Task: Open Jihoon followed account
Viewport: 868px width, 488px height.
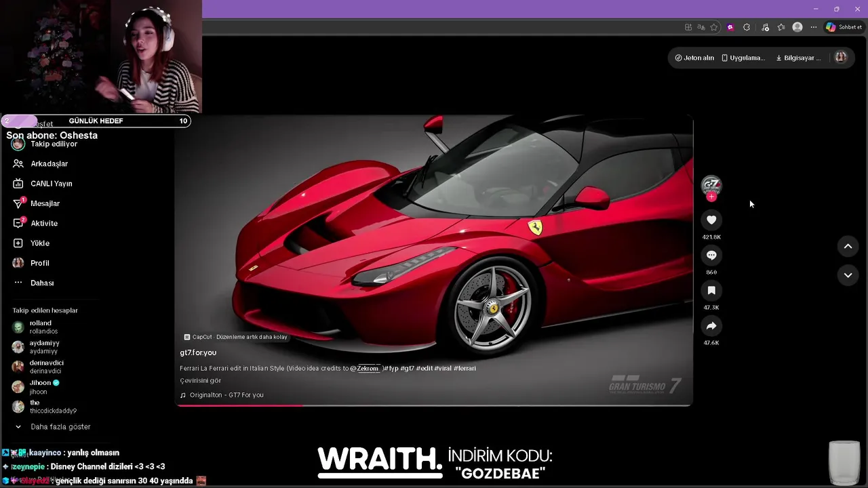Action: click(36, 387)
